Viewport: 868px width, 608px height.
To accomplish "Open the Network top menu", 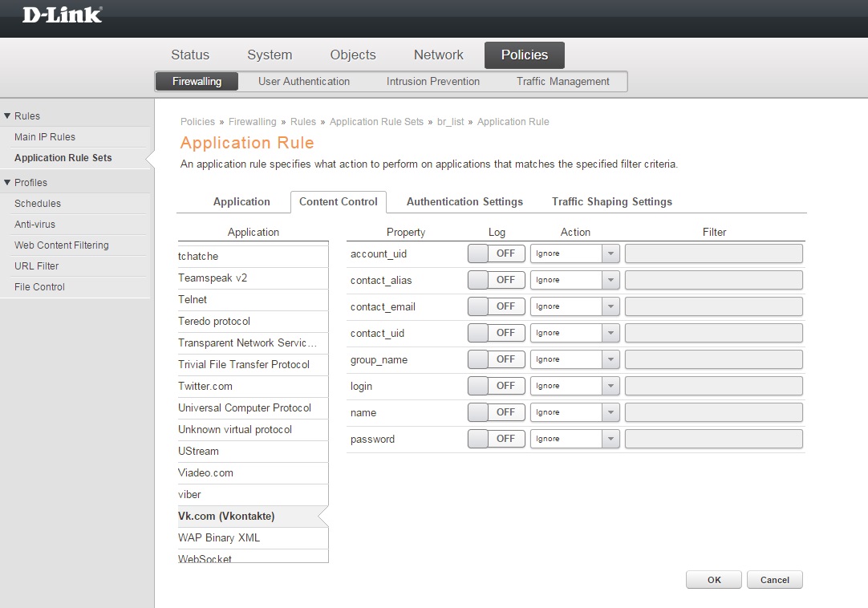I will pos(438,55).
